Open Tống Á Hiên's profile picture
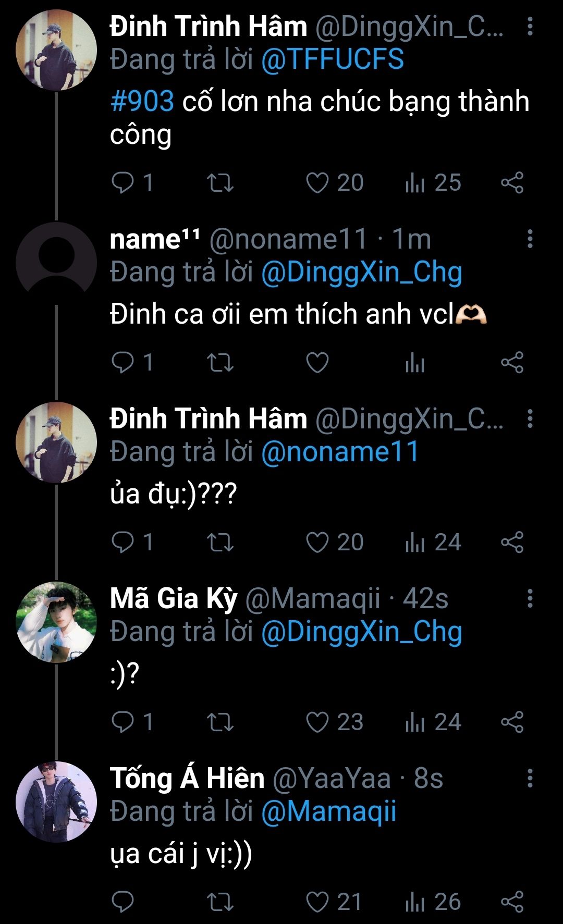The height and width of the screenshot is (924, 563). tap(56, 802)
